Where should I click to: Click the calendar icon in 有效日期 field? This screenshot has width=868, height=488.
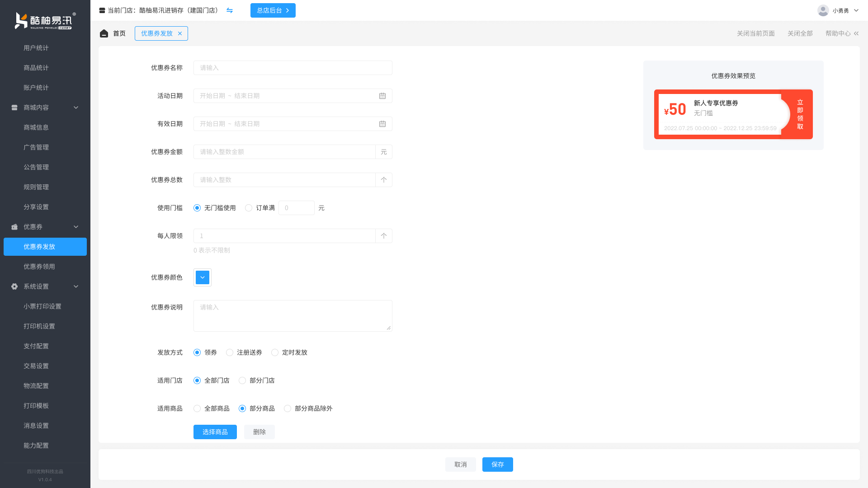[382, 124]
